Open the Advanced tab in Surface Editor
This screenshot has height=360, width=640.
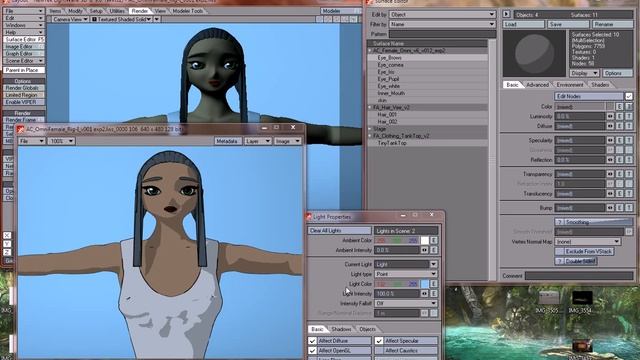tap(537, 84)
